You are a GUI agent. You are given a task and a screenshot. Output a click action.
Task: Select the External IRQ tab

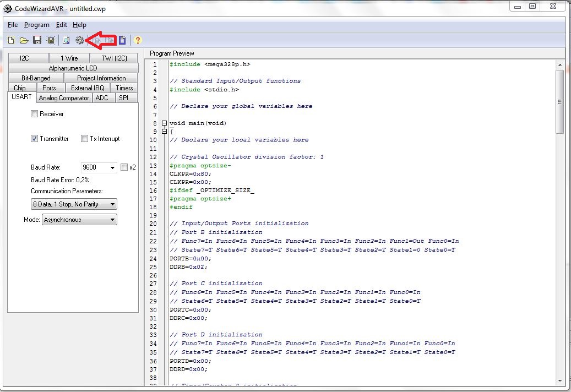coord(88,88)
